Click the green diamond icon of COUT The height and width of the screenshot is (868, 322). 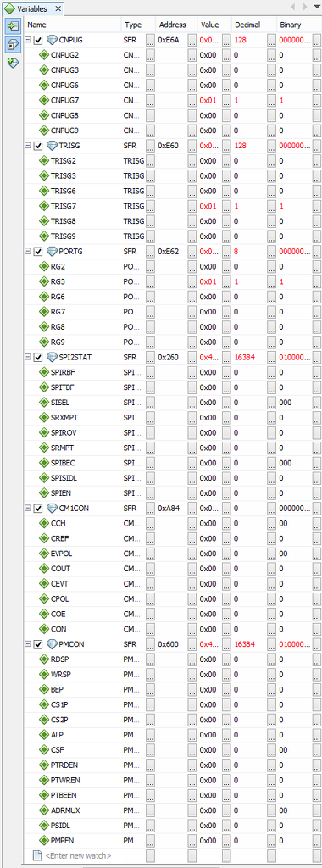(44, 568)
